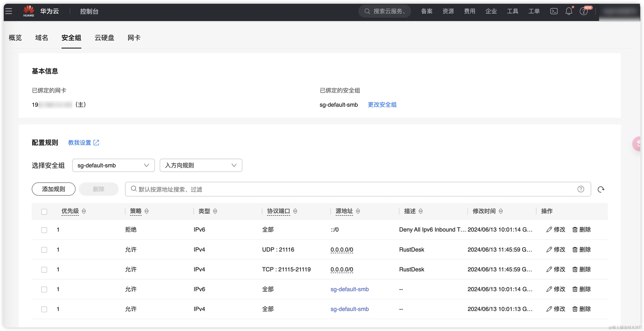Open the 教我设置 guide link

[79, 143]
